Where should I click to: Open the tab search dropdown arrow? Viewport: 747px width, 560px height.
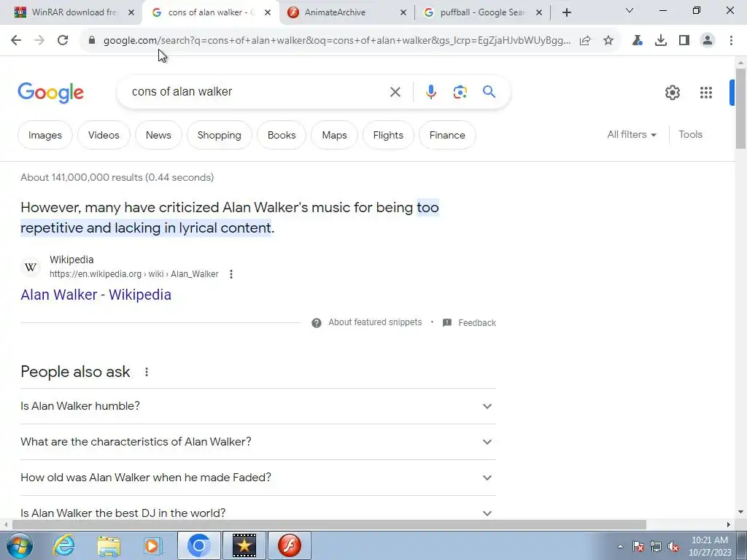pyautogui.click(x=630, y=10)
